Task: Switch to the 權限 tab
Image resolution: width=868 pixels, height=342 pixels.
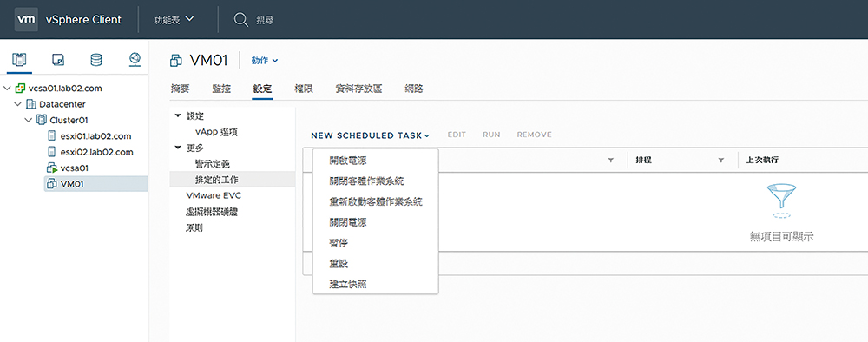Action: pos(304,89)
